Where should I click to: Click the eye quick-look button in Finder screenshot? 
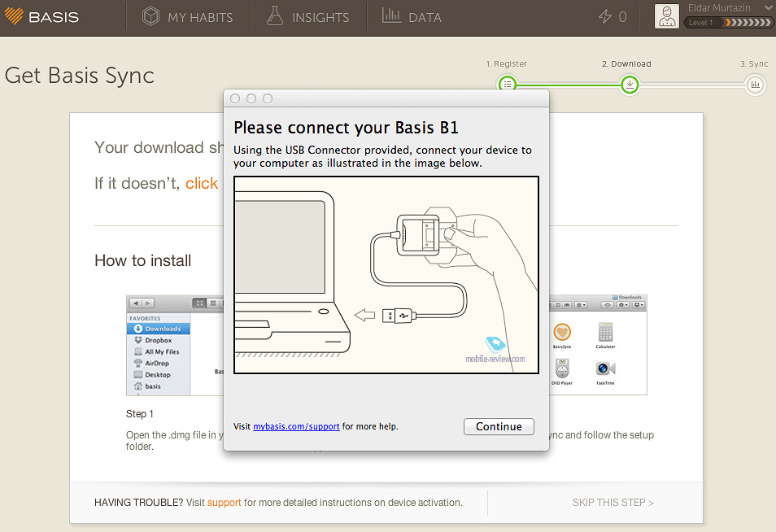point(608,305)
